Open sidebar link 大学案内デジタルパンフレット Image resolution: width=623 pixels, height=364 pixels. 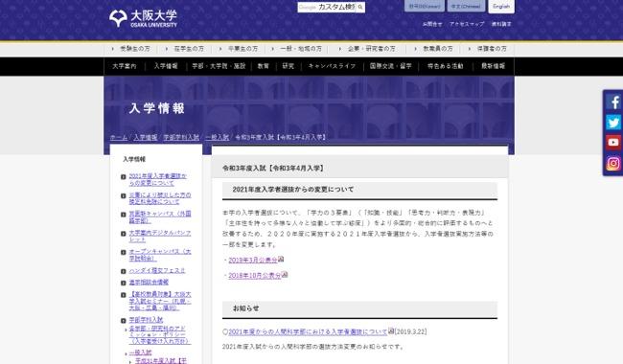160,237
